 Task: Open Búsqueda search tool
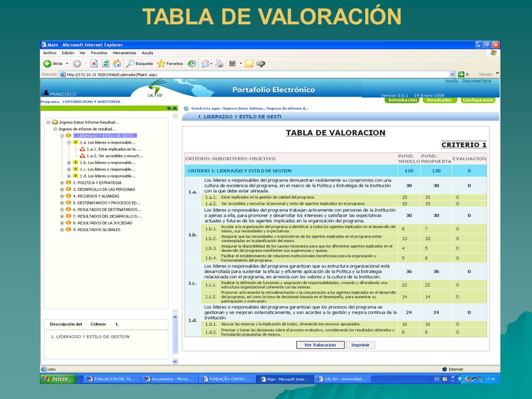(x=140, y=63)
